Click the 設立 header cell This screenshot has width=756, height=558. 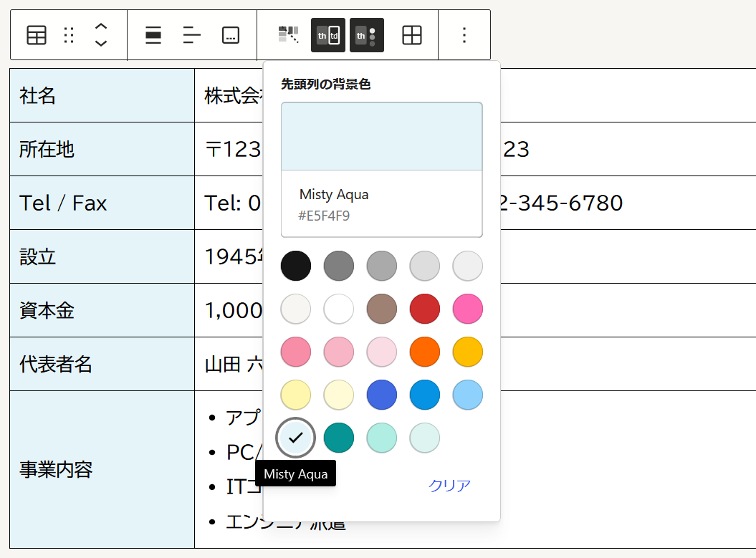102,256
